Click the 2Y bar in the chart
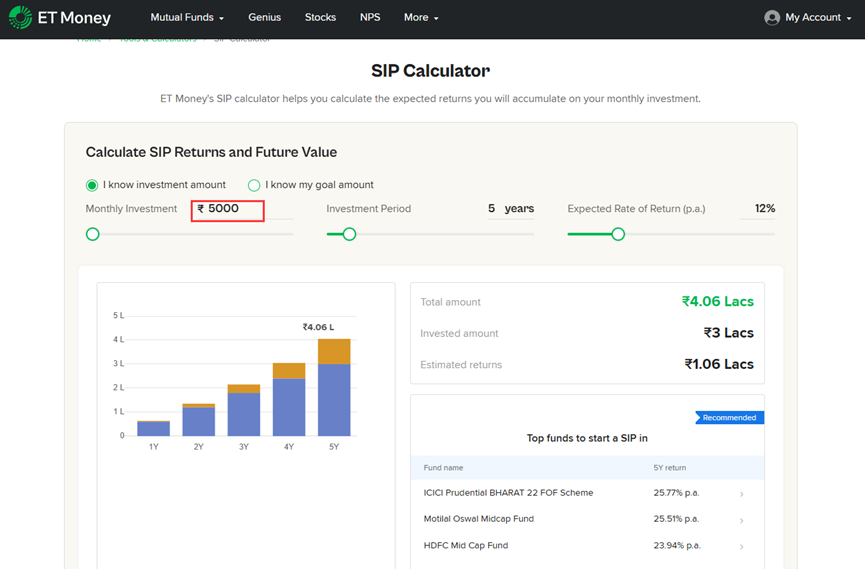Image resolution: width=865 pixels, height=569 pixels. click(x=199, y=420)
